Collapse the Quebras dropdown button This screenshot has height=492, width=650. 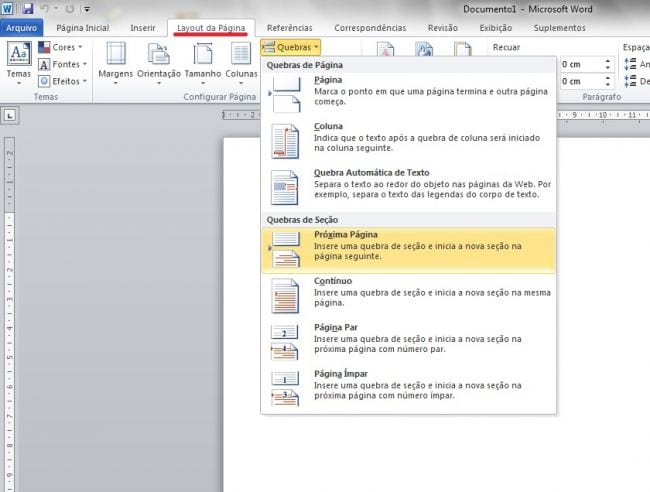click(x=291, y=47)
